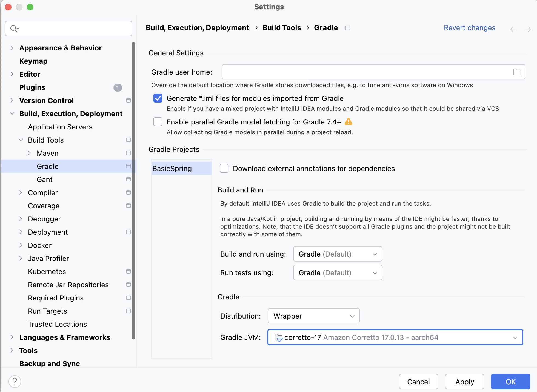
Task: Expand the Java Profiler tree node
Action: tap(21, 258)
